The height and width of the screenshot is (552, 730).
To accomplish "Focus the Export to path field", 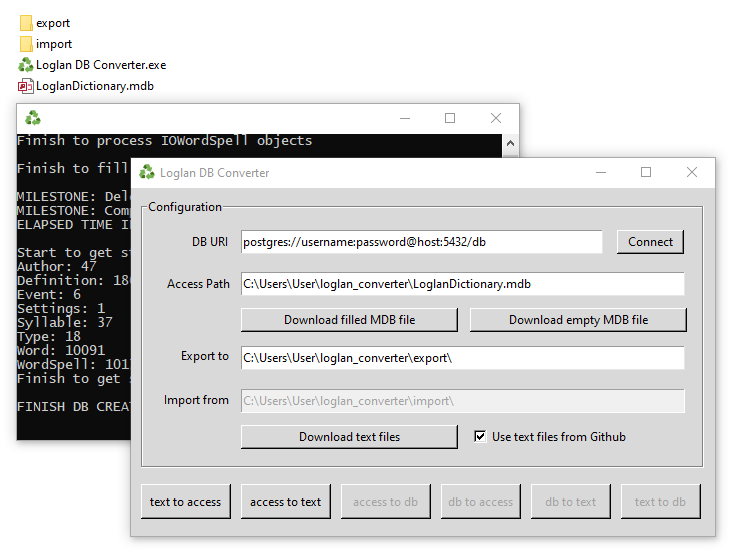I will point(463,358).
